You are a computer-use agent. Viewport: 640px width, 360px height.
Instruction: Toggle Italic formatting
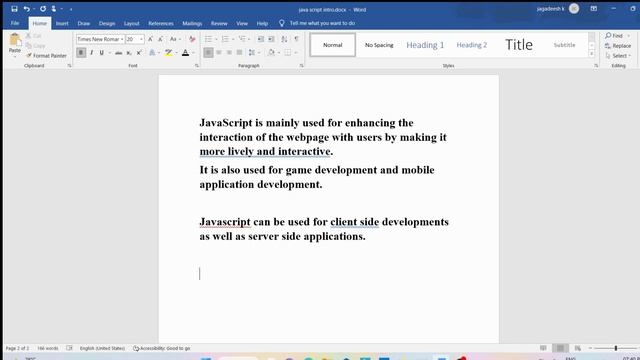pos(91,53)
